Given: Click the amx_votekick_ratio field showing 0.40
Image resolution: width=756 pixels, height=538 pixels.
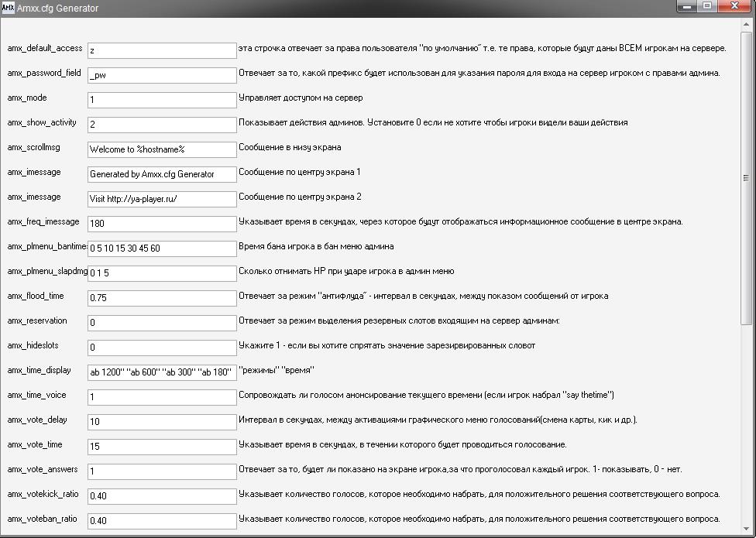Looking at the screenshot, I should tap(162, 496).
